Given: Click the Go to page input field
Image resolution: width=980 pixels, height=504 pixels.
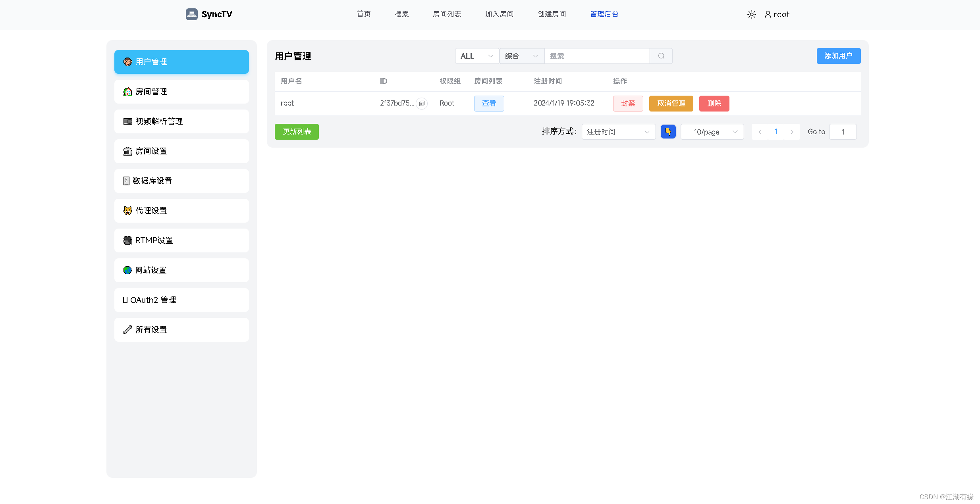Looking at the screenshot, I should (843, 131).
